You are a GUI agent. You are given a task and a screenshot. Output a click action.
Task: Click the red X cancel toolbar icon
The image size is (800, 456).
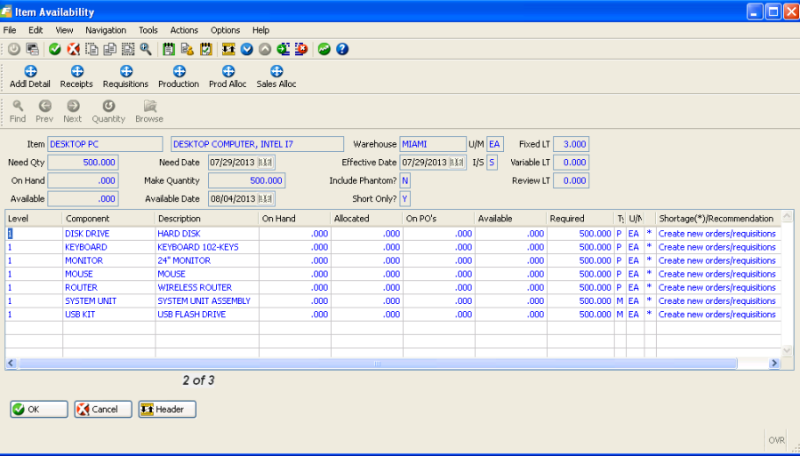click(x=73, y=48)
